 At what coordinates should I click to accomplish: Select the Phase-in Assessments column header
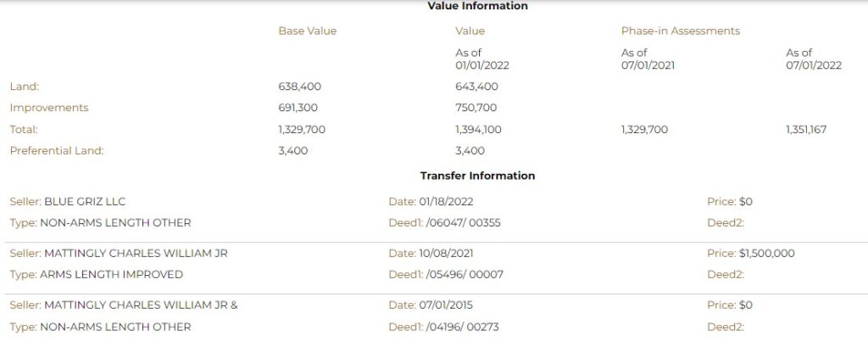click(681, 31)
